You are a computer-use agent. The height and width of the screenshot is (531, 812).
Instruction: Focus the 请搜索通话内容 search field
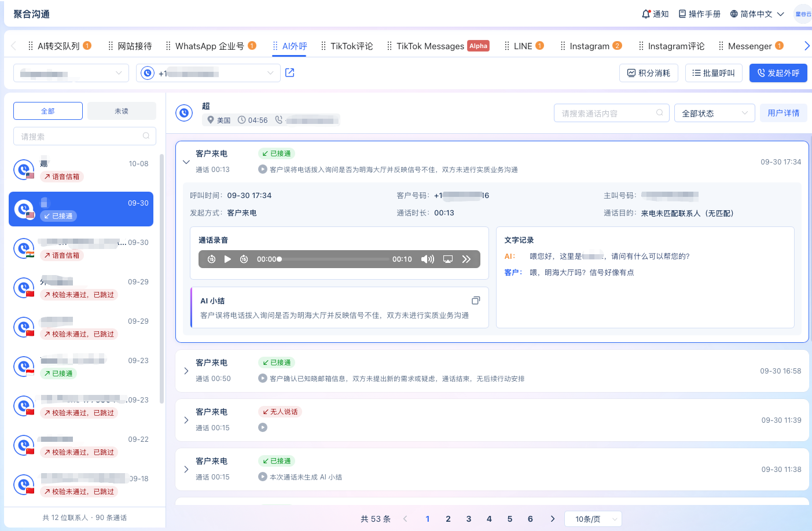point(612,113)
